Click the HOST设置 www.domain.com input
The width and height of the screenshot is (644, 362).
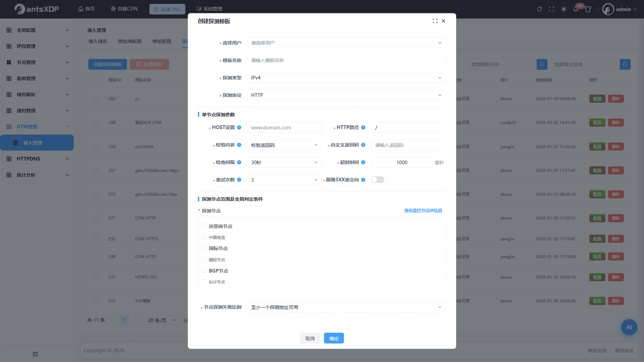(x=284, y=127)
